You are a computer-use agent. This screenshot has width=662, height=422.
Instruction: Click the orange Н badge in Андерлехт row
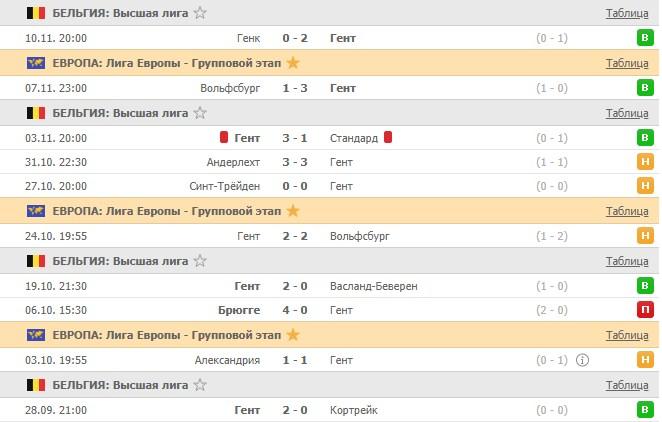(646, 162)
